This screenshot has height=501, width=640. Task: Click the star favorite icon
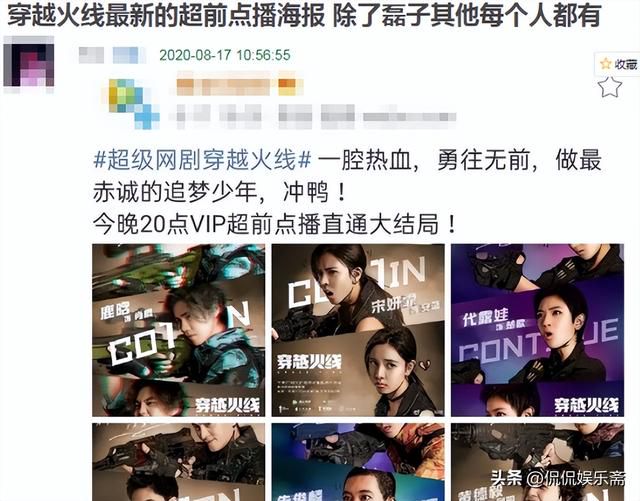pyautogui.click(x=609, y=87)
